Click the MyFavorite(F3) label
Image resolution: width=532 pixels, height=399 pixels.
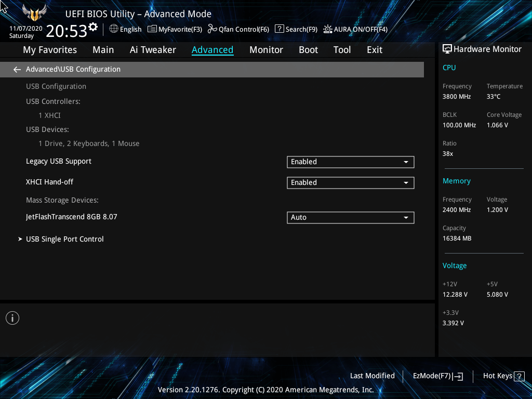tap(180, 30)
